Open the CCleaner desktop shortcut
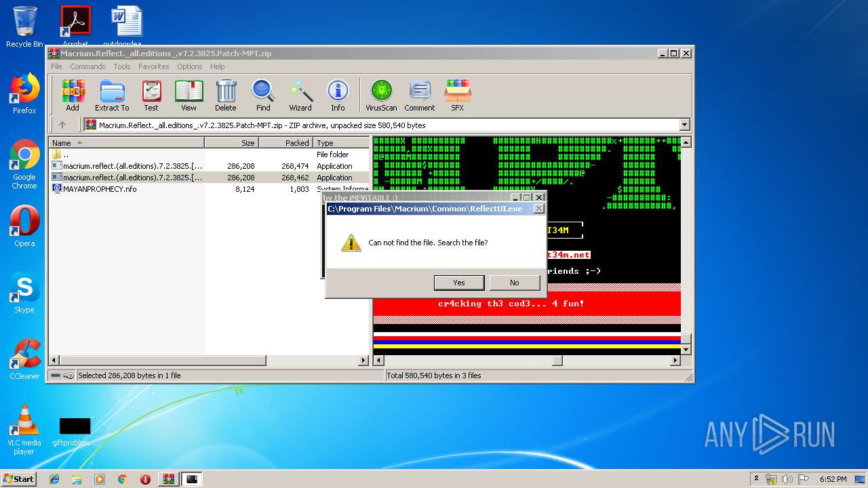Image resolution: width=868 pixels, height=488 pixels. coord(24,359)
